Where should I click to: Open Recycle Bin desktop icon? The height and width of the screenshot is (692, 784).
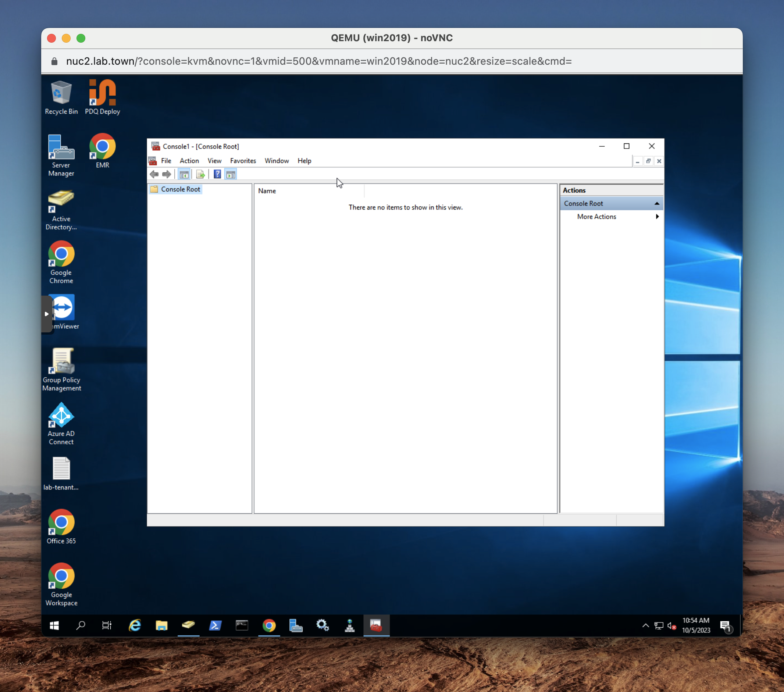pyautogui.click(x=61, y=98)
